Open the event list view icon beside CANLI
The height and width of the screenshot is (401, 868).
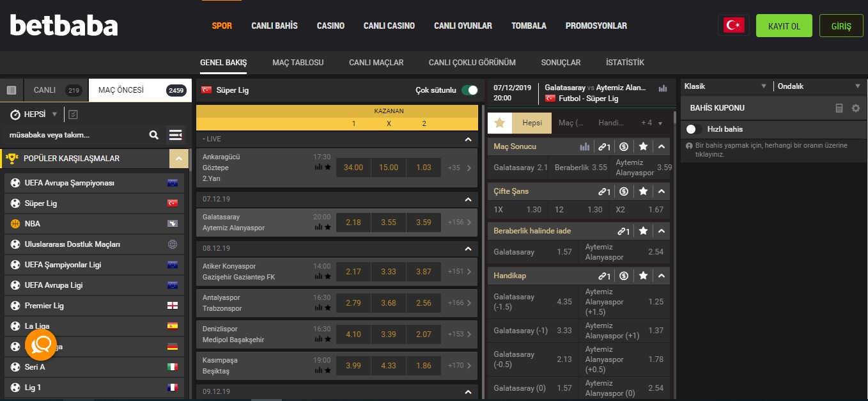click(12, 90)
